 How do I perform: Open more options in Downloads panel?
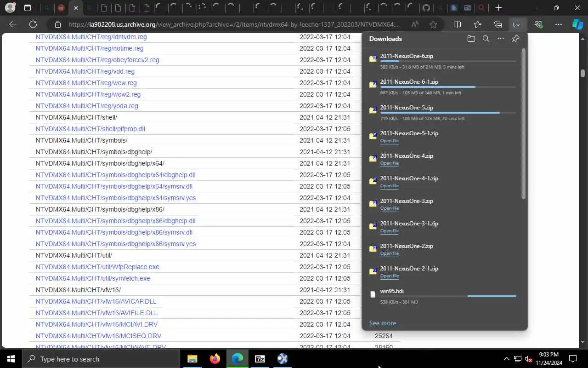(x=501, y=39)
